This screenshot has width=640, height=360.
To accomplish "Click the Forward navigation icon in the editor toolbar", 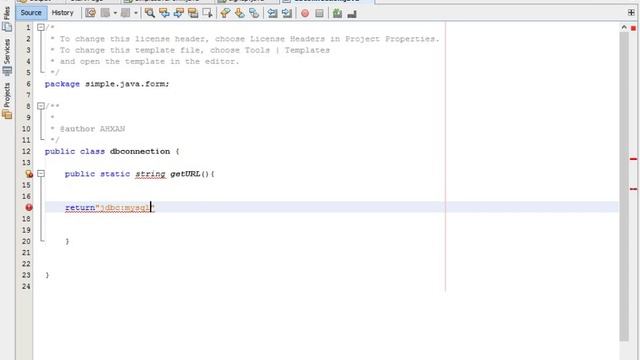I will click(x=125, y=13).
